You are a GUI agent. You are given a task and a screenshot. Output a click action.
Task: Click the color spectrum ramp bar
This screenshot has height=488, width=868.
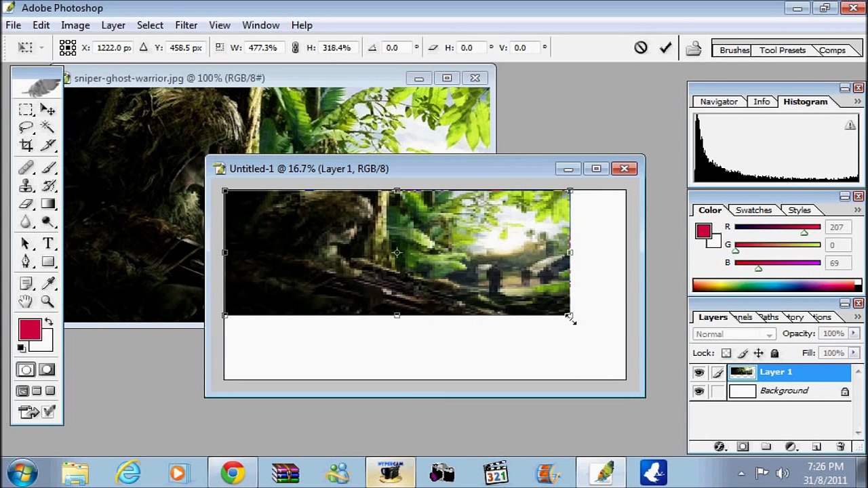(x=776, y=285)
